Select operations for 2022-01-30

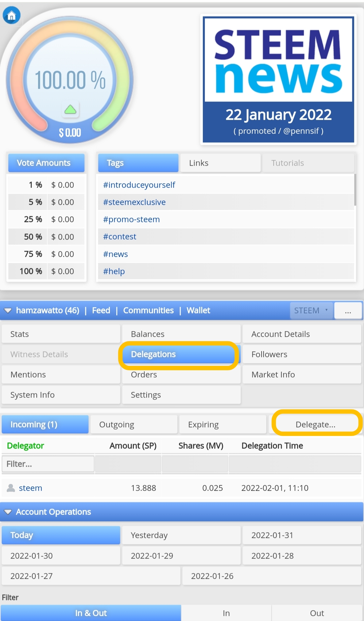click(61, 556)
